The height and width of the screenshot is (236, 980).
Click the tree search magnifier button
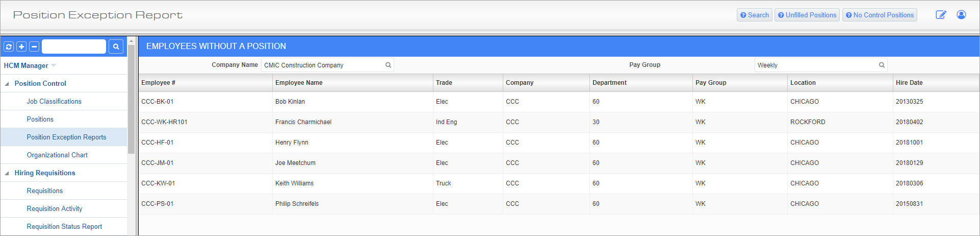[116, 46]
